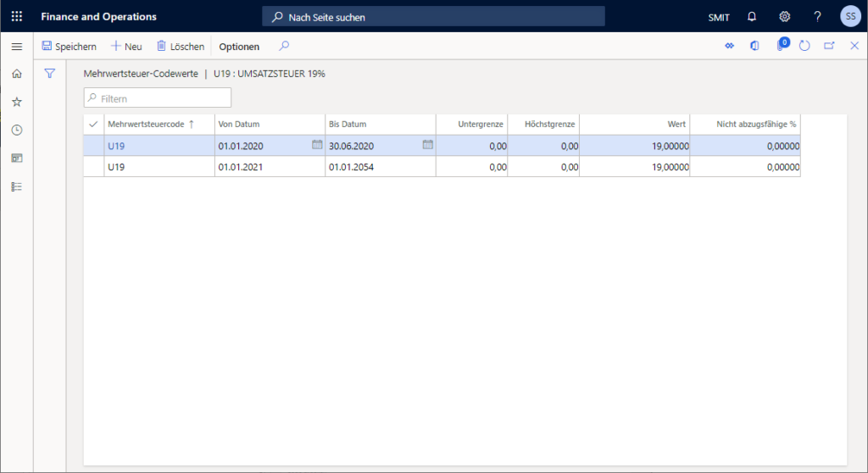Screen dimensions: 868x473
Task: Open the SS user account avatar
Action: pos(850,17)
